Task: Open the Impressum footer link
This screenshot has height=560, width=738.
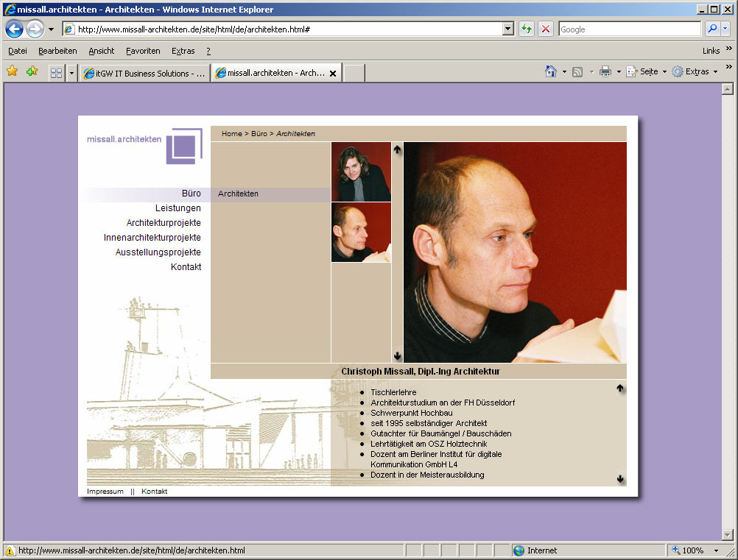Action: 105,491
